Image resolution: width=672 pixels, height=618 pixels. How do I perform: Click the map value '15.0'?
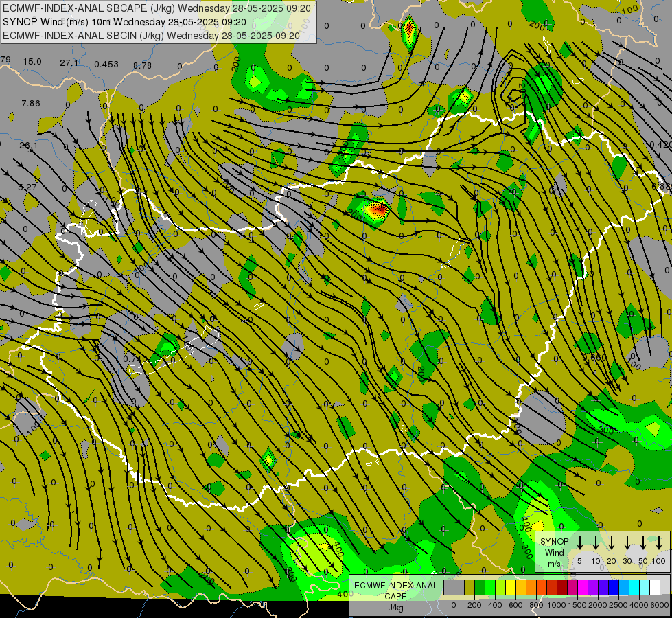[32, 62]
